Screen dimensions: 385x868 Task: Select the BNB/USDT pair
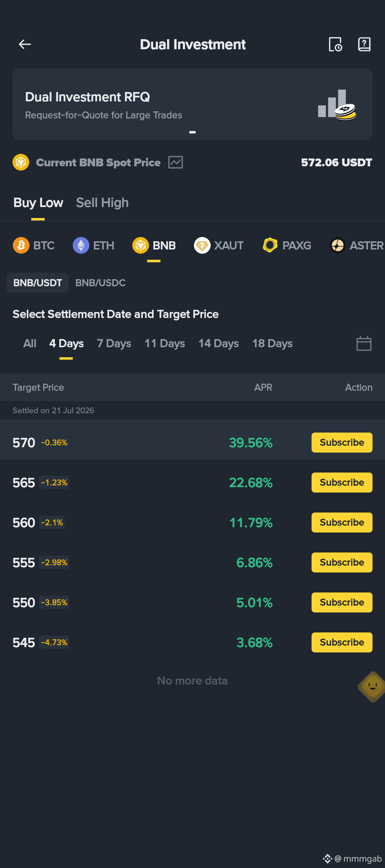(x=37, y=283)
